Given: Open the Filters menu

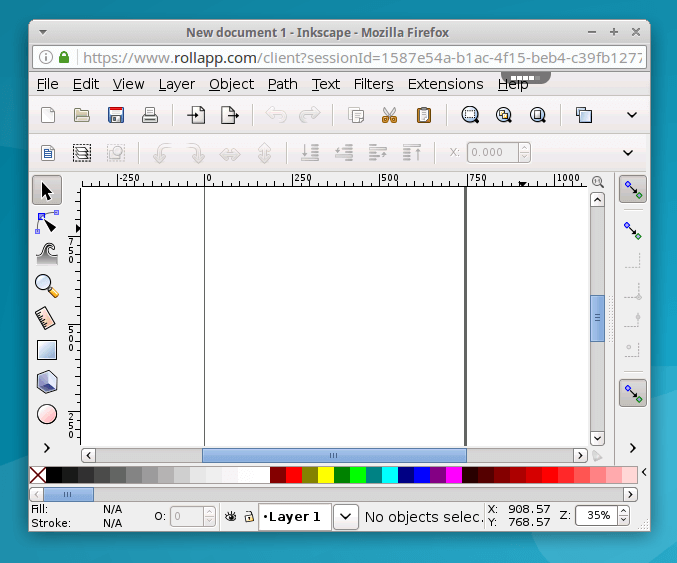Looking at the screenshot, I should (373, 84).
